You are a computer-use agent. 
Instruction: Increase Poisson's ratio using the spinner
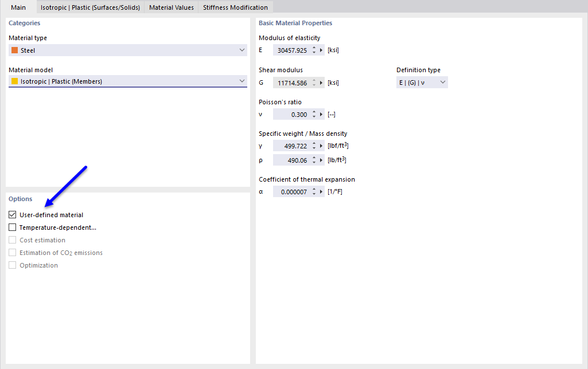pos(313,112)
